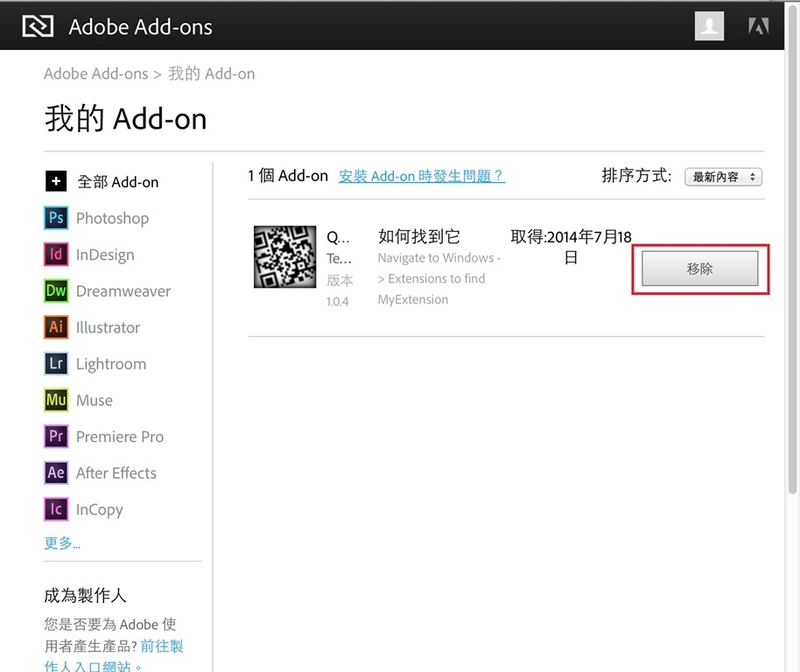The width and height of the screenshot is (800, 672).
Task: Filter by Premiere Pro label
Action: 119,437
